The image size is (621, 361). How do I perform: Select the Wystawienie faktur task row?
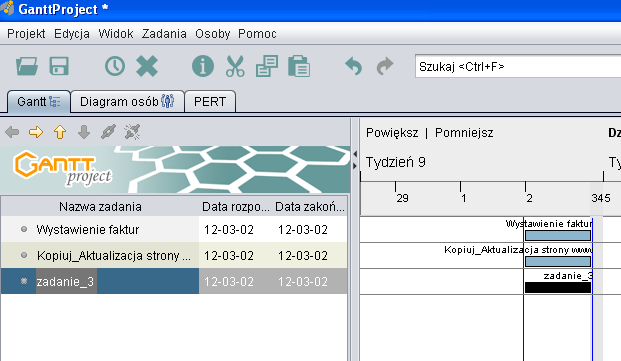(x=174, y=229)
